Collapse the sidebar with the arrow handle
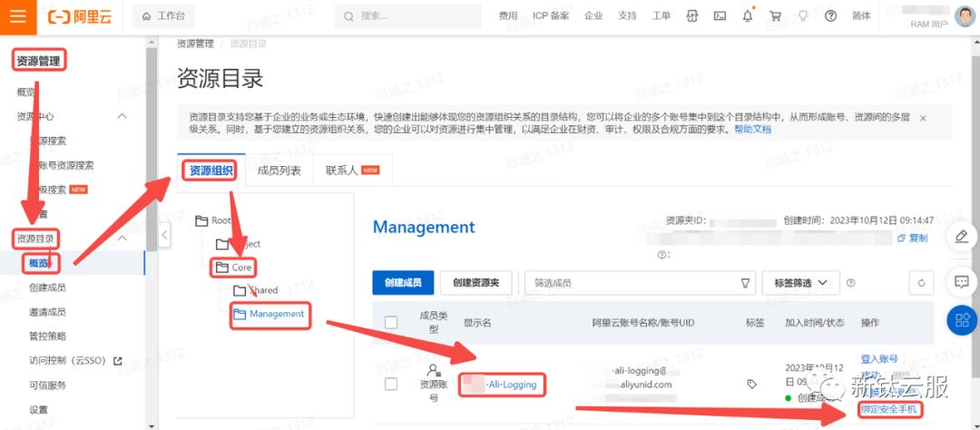Image resolution: width=980 pixels, height=430 pixels. pyautogui.click(x=164, y=235)
